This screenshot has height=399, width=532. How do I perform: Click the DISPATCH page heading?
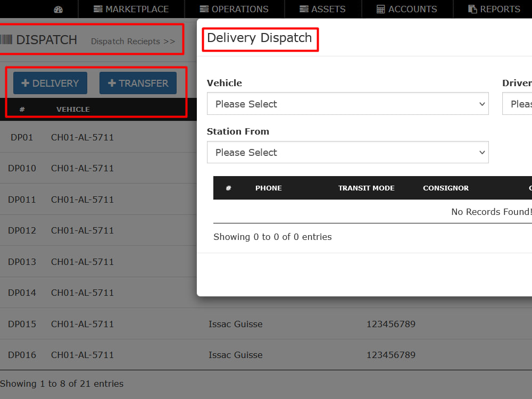coord(46,40)
